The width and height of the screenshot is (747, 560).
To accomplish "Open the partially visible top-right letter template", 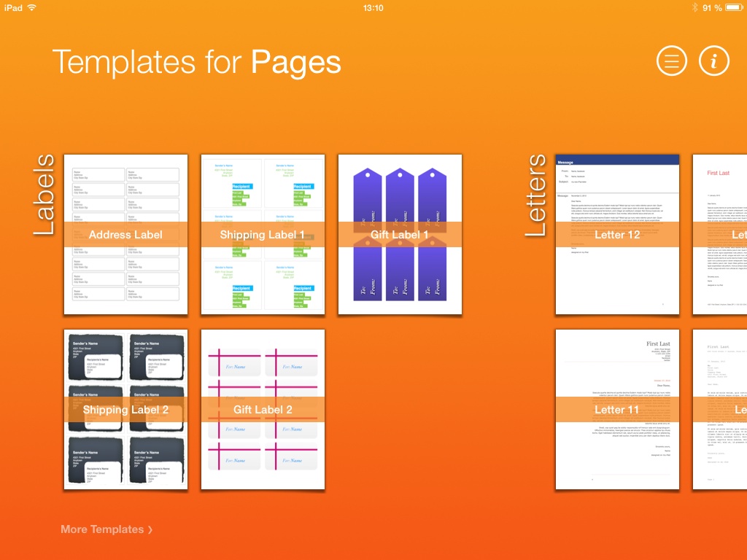I will 720,235.
